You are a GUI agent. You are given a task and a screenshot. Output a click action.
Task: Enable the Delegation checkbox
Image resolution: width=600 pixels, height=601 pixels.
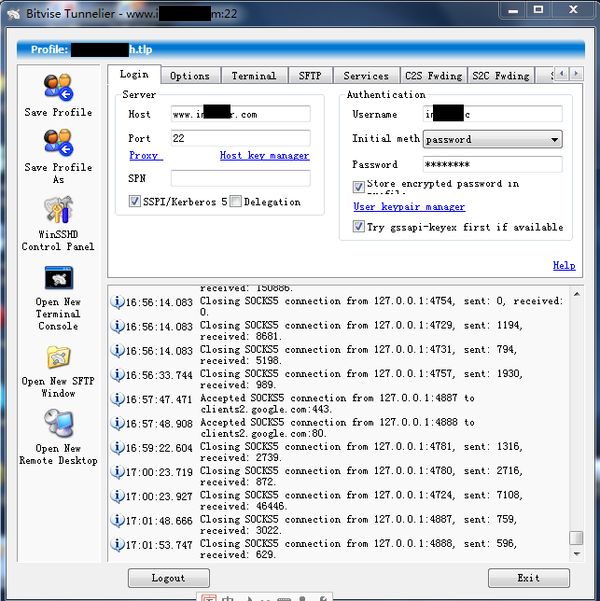coord(236,202)
